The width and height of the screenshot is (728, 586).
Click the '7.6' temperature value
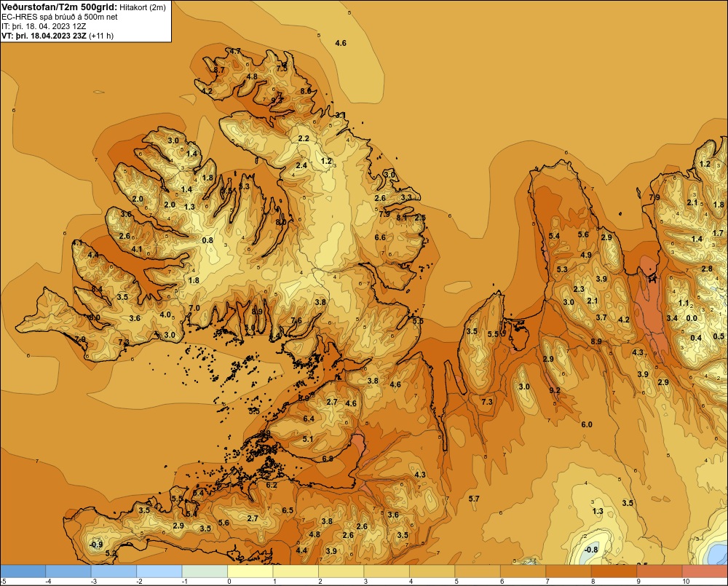(x=296, y=320)
